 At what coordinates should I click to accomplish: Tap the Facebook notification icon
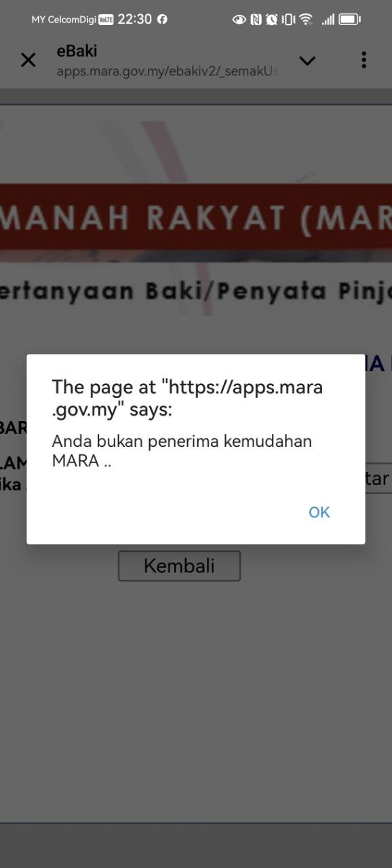162,20
